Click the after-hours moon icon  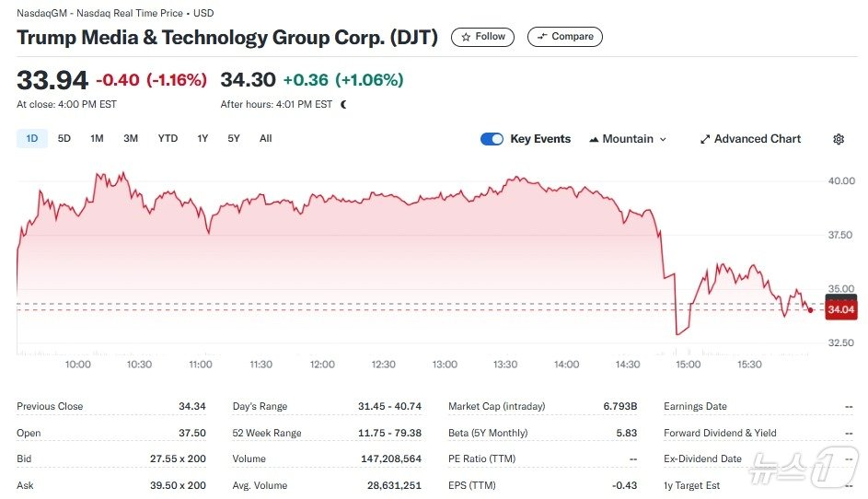(343, 105)
